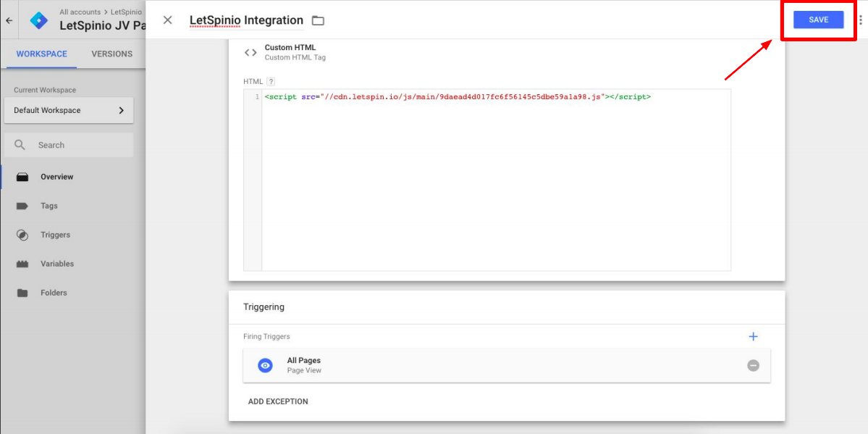Open the All Pages Page View trigger
Viewport: 868px width, 434px height.
pyautogui.click(x=507, y=365)
